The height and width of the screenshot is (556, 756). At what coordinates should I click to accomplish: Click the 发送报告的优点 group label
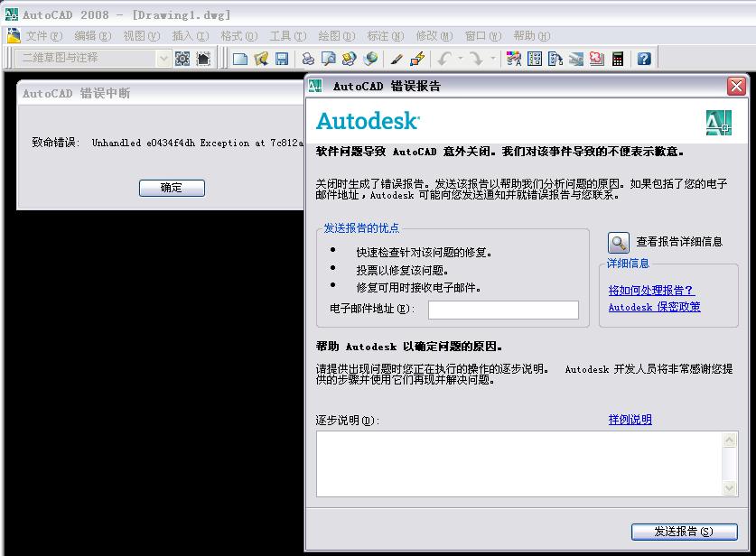click(x=361, y=227)
